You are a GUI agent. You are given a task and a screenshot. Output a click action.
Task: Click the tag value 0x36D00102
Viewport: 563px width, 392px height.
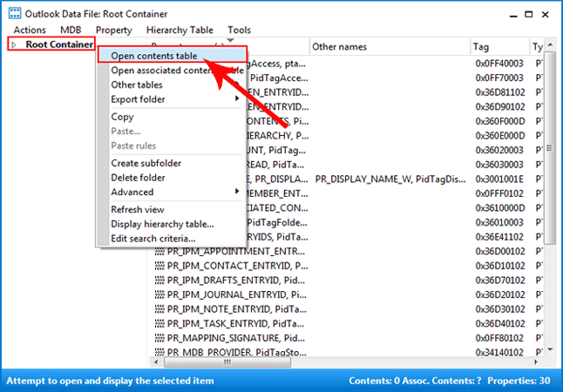[x=499, y=252]
